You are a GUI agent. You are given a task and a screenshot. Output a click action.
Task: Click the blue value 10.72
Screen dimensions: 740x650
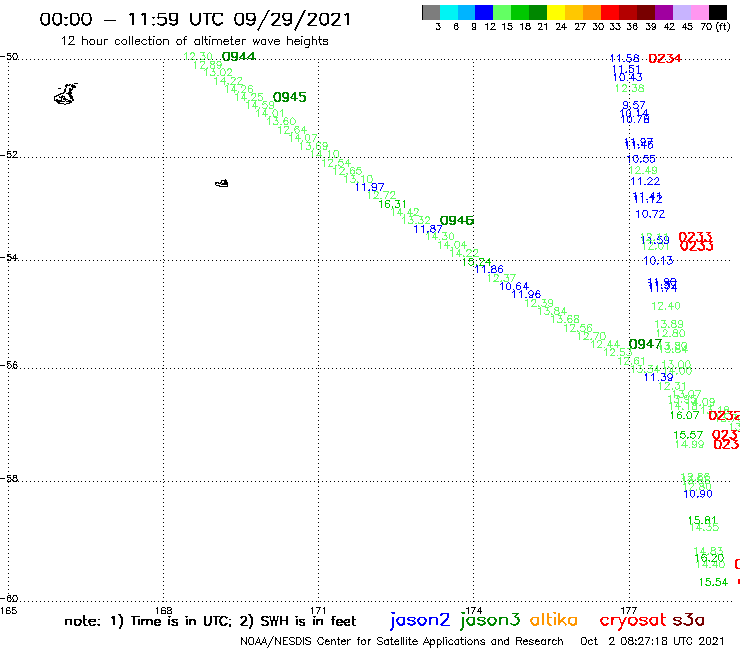(650, 214)
